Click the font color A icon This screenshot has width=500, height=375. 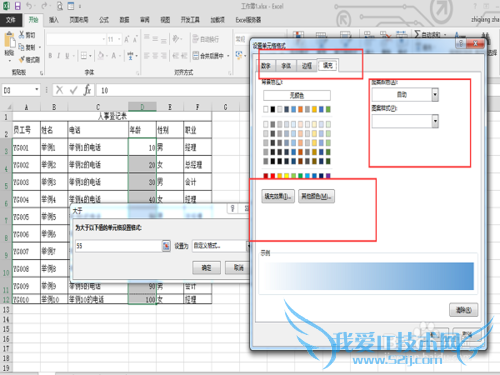114,56
